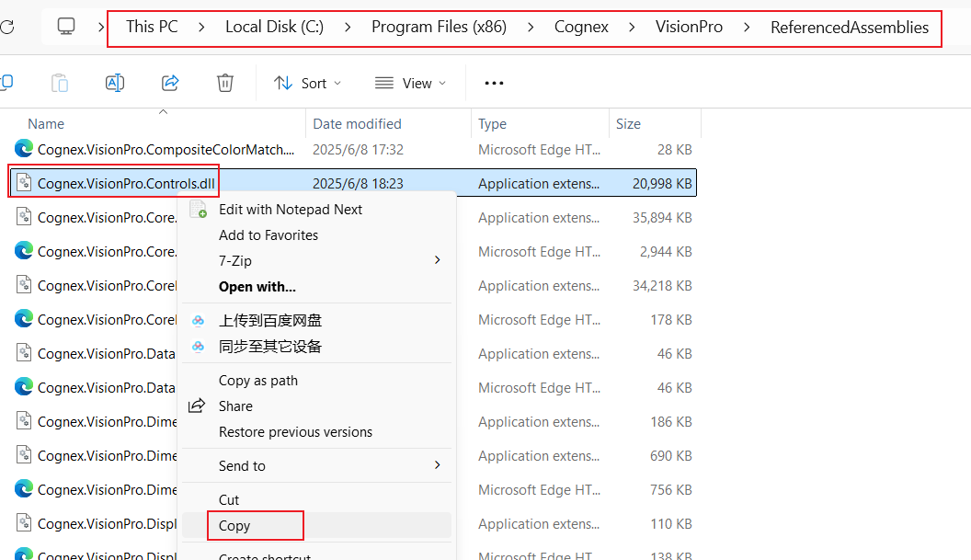This screenshot has height=560, width=971.
Task: Navigate to 'This PC' in the breadcrumb
Action: pyautogui.click(x=152, y=26)
